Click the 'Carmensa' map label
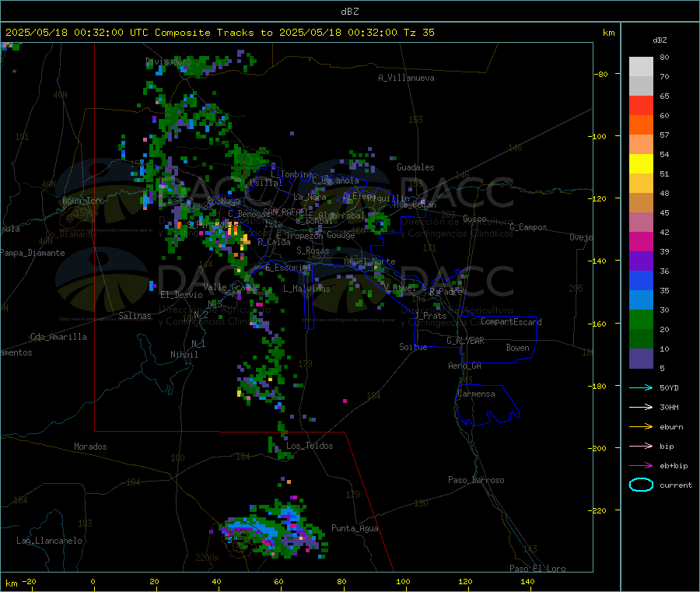700x592 pixels. [476, 394]
